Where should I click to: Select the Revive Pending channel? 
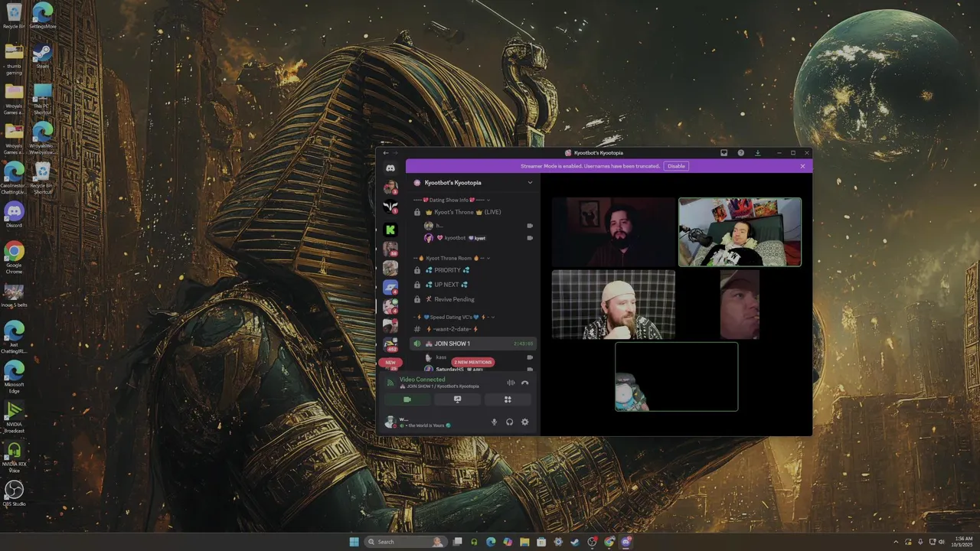473,299
